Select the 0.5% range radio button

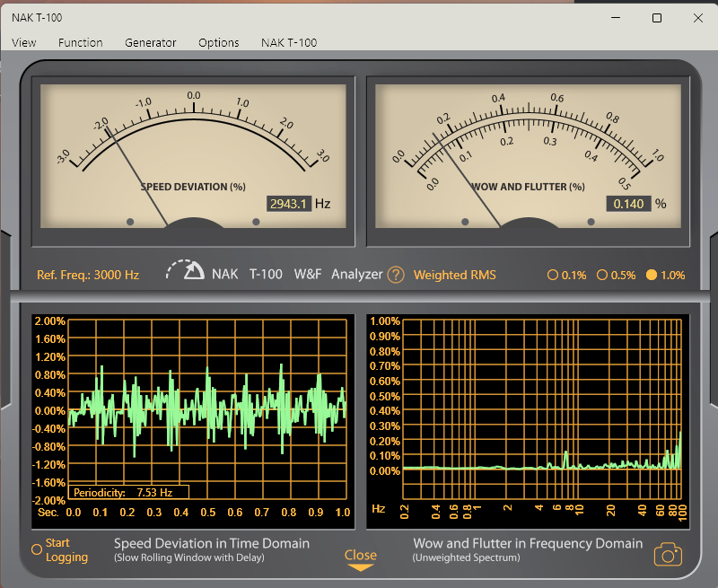pyautogui.click(x=602, y=275)
